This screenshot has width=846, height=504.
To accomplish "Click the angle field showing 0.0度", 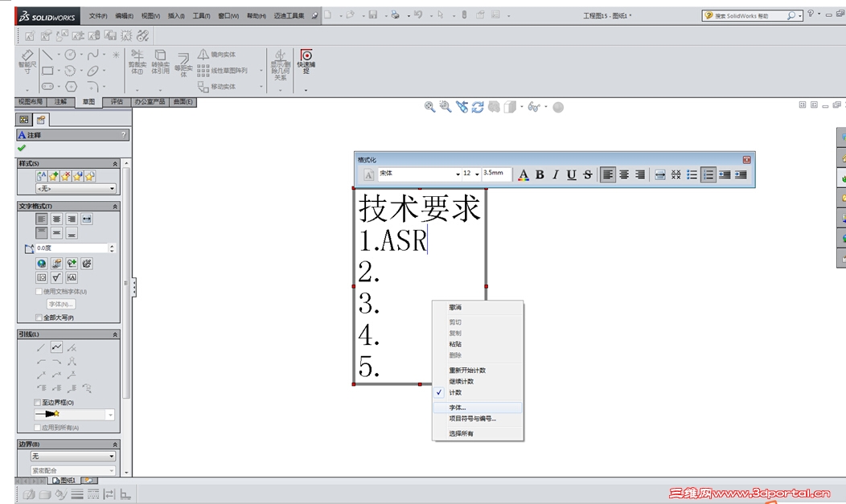I will coord(72,248).
